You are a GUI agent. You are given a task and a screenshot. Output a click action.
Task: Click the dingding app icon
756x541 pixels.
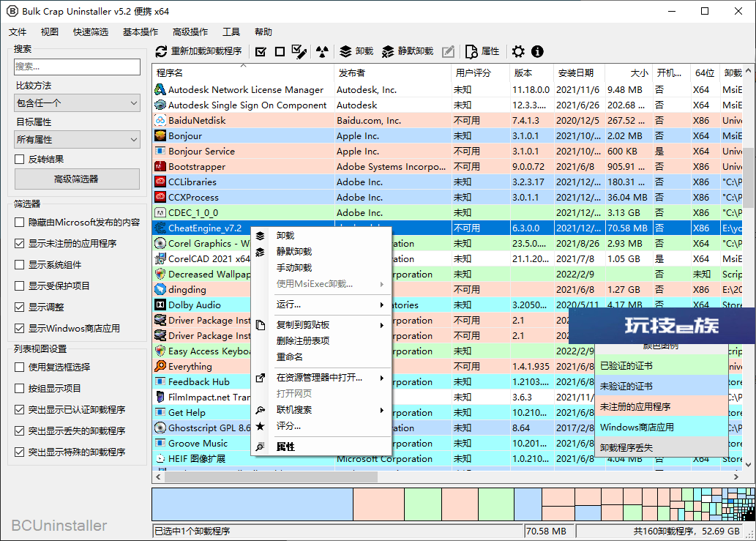coord(160,290)
